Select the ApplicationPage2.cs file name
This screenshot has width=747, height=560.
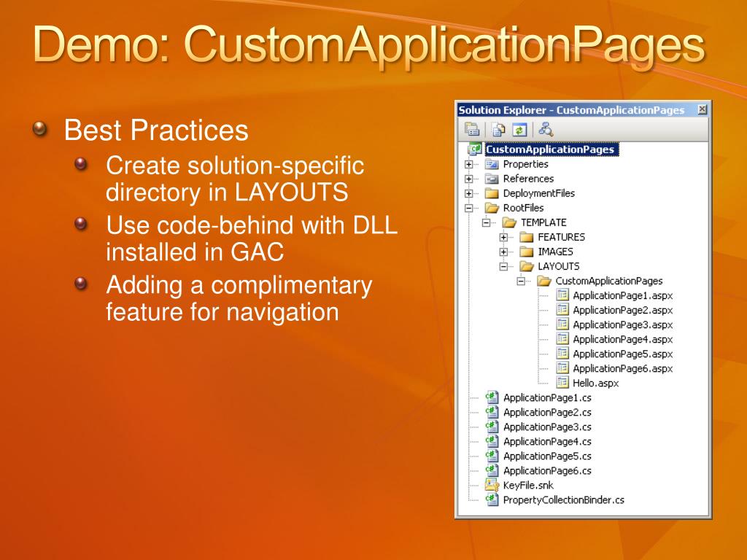tap(547, 413)
